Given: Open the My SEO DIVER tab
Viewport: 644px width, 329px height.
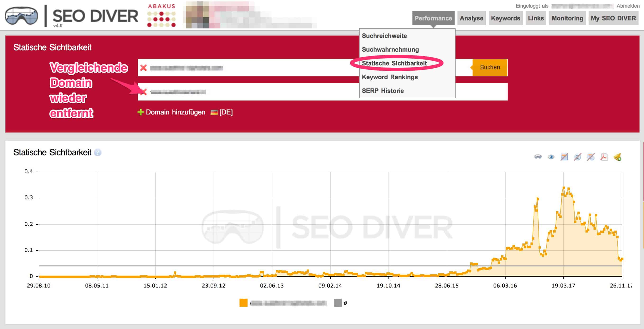Looking at the screenshot, I should [613, 18].
